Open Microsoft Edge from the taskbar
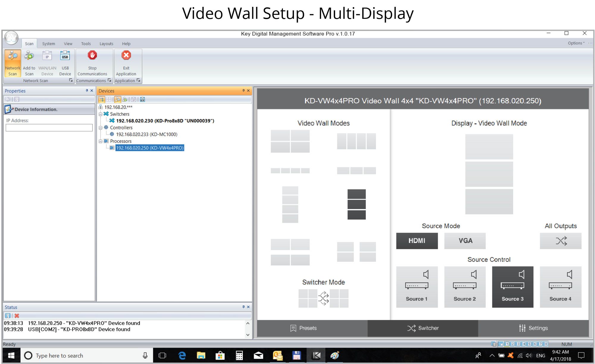 (182, 355)
